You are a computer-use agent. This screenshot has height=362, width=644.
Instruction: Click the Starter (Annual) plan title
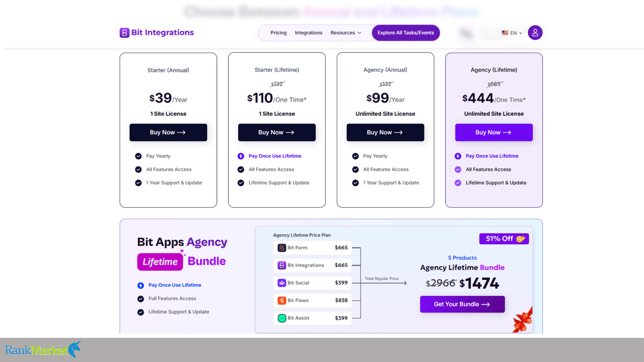click(x=168, y=70)
